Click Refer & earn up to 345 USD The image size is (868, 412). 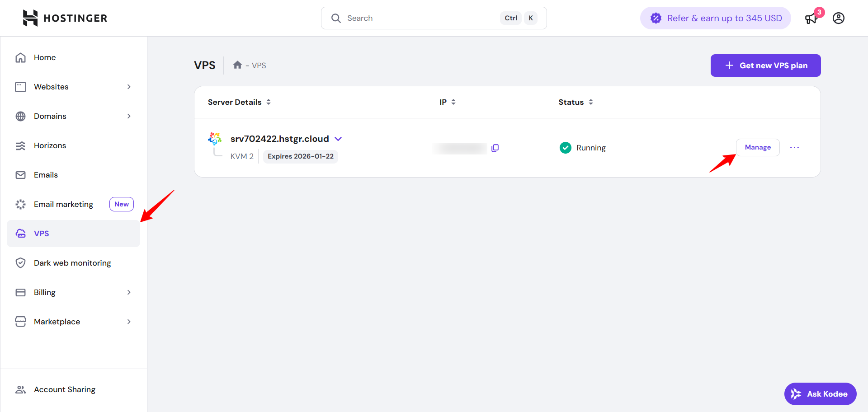pos(716,18)
